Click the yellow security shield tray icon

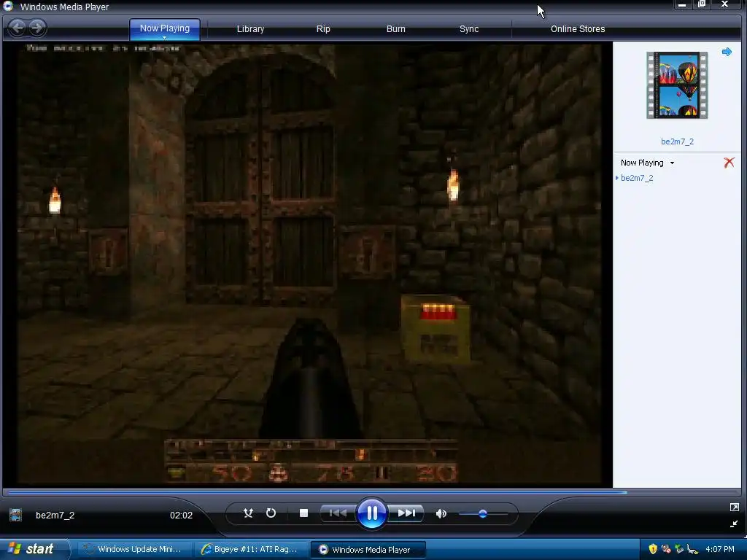pyautogui.click(x=653, y=549)
